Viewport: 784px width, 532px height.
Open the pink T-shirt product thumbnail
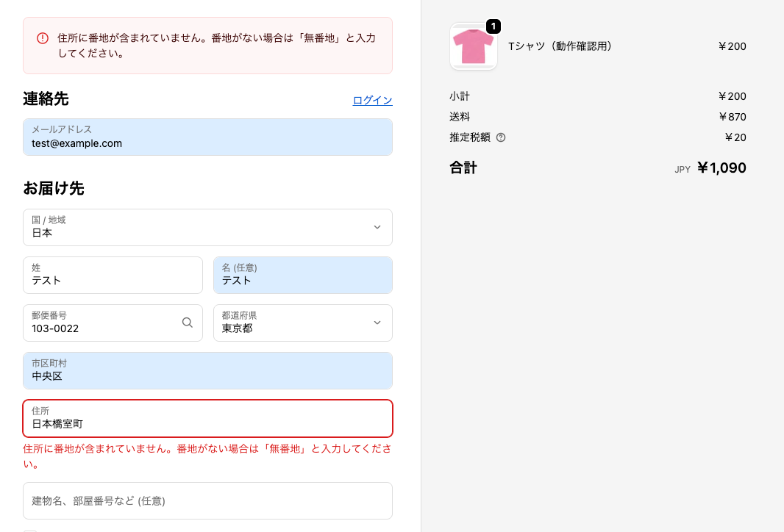tap(473, 47)
